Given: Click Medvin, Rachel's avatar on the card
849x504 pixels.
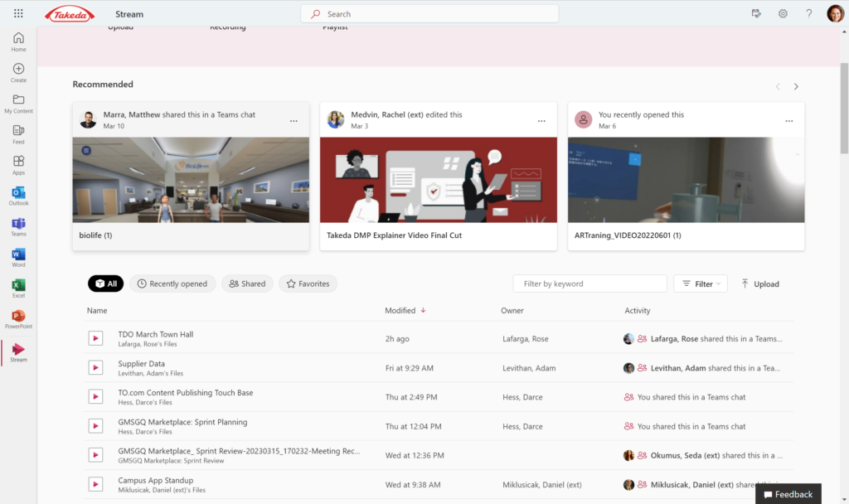Looking at the screenshot, I should (335, 119).
